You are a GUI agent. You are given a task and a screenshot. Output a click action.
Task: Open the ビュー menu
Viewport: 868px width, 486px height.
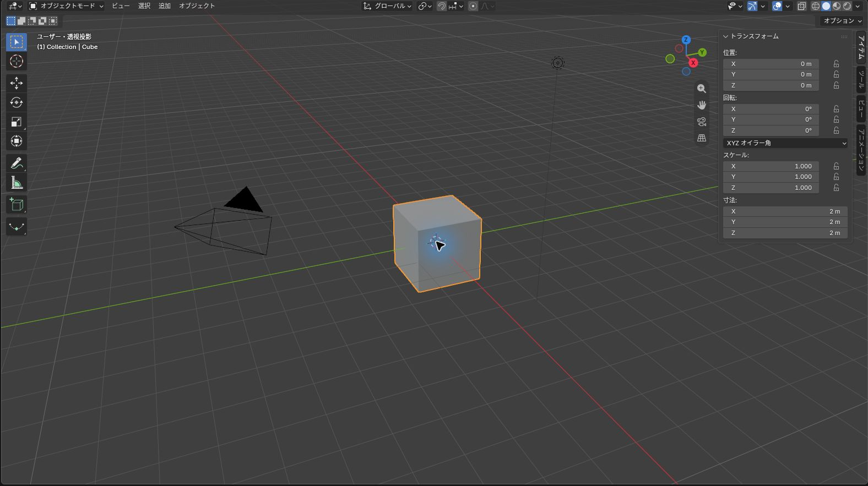(121, 6)
